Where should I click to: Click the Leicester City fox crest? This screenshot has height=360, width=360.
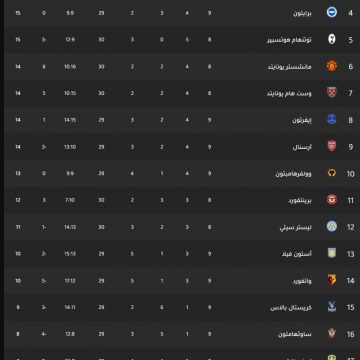[332, 227]
